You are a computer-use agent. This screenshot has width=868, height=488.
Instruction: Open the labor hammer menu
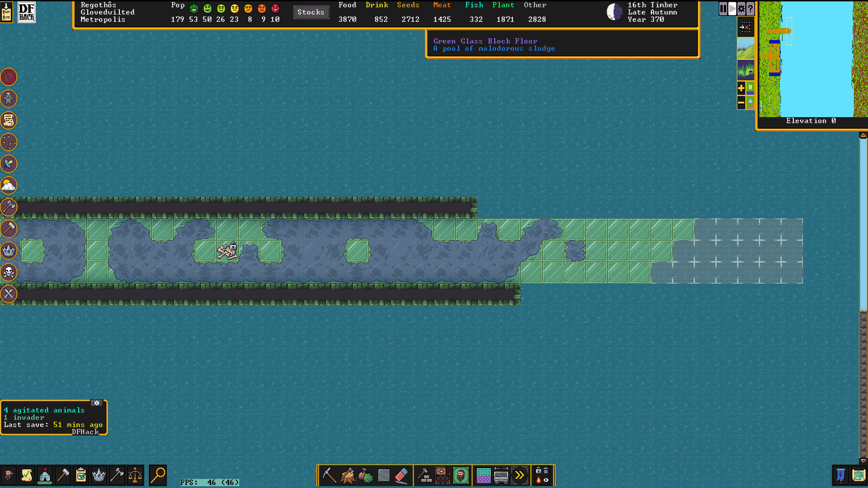[x=63, y=475]
